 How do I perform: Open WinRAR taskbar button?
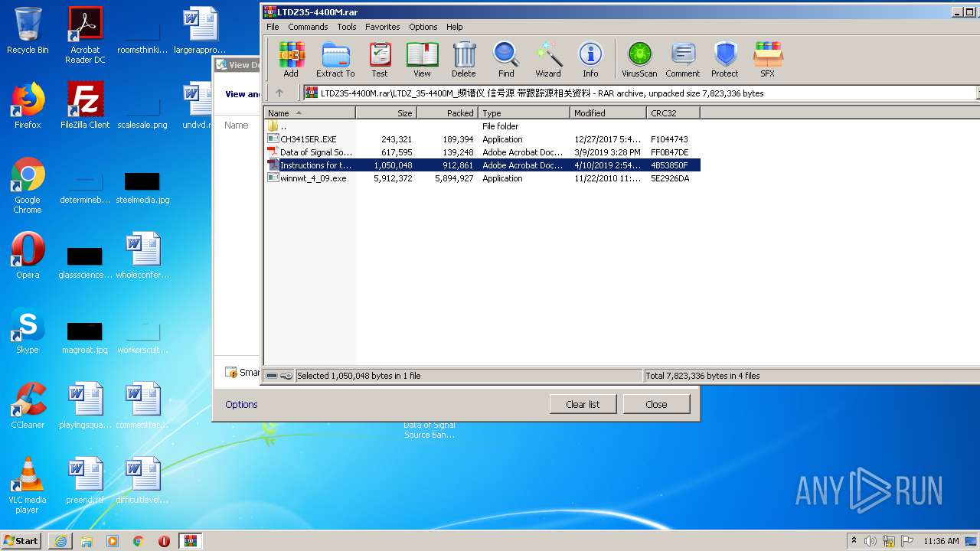pyautogui.click(x=190, y=541)
